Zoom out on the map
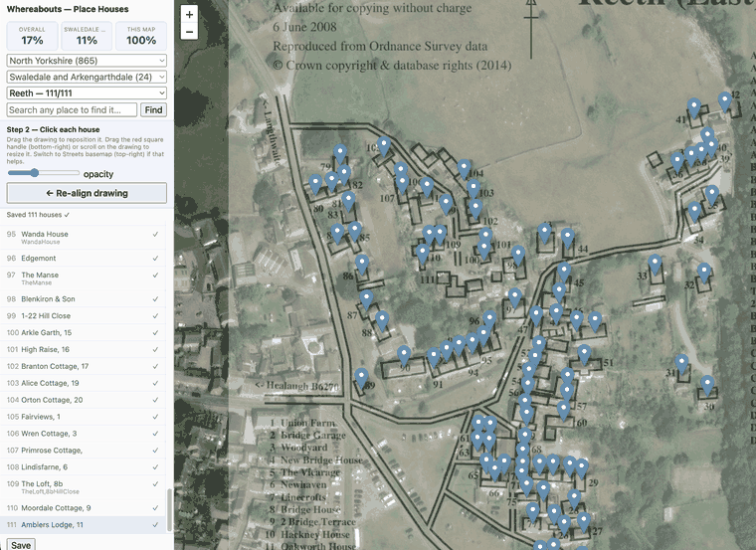 coord(189,32)
